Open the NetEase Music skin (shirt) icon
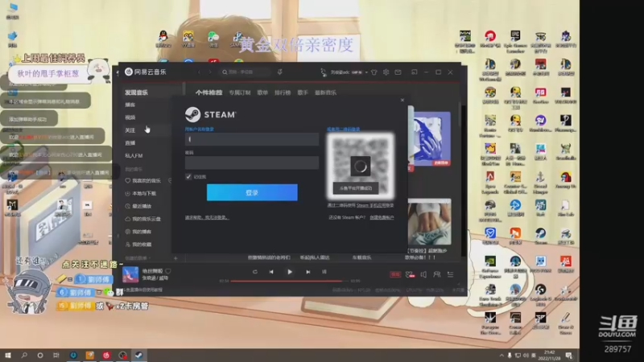 [x=374, y=72]
